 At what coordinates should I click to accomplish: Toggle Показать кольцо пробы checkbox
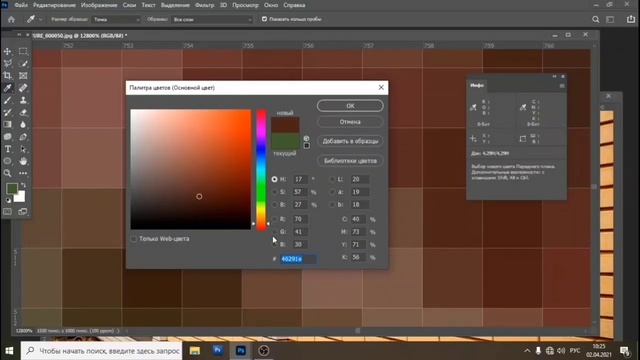264,19
